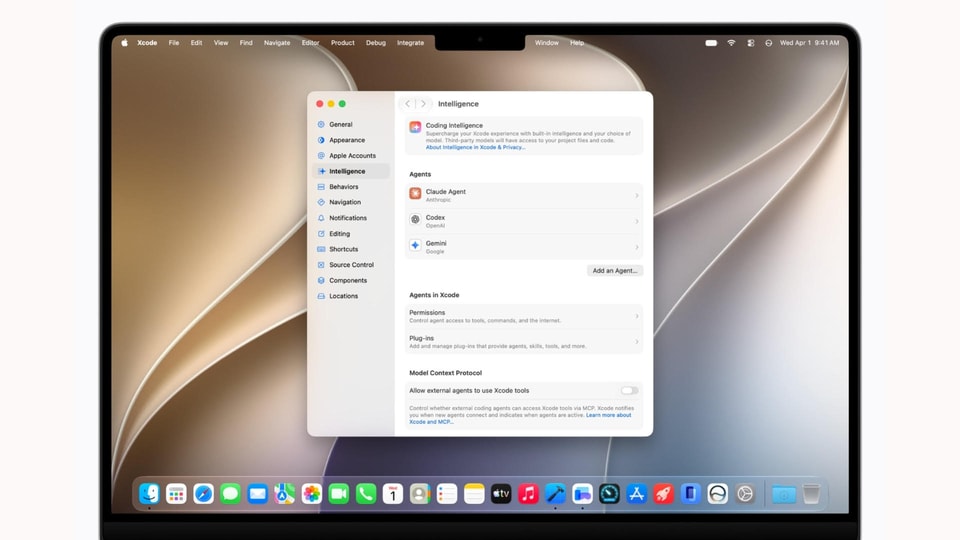The height and width of the screenshot is (540, 960).
Task: Click the Claude Agent Anthropic icon
Action: [415, 193]
